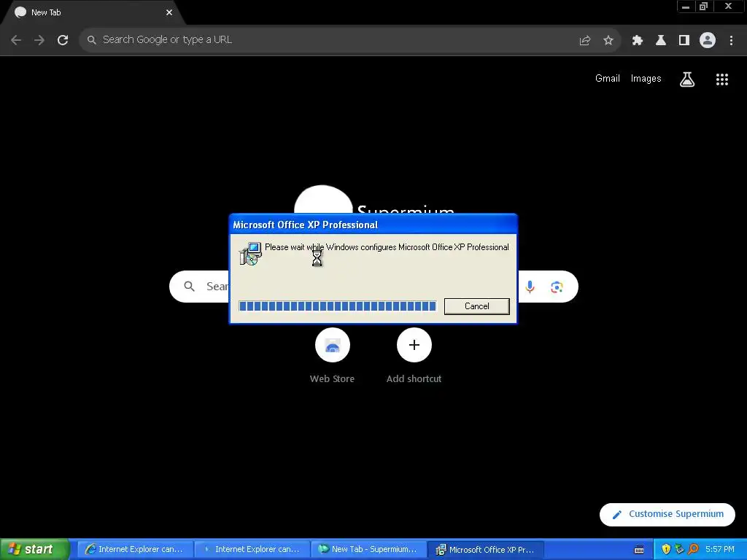Click the orange magnifier tray icon
This screenshot has width=747, height=560.
tap(693, 549)
